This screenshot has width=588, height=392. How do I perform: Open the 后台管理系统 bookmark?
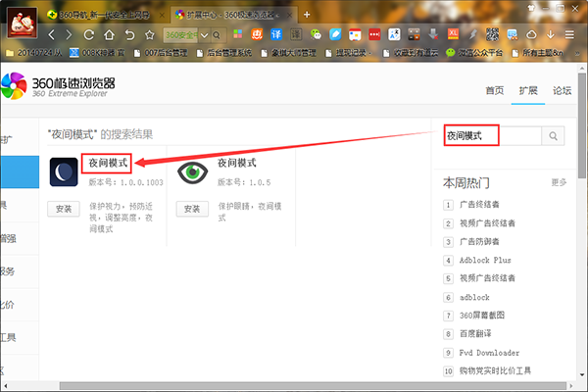(224, 53)
